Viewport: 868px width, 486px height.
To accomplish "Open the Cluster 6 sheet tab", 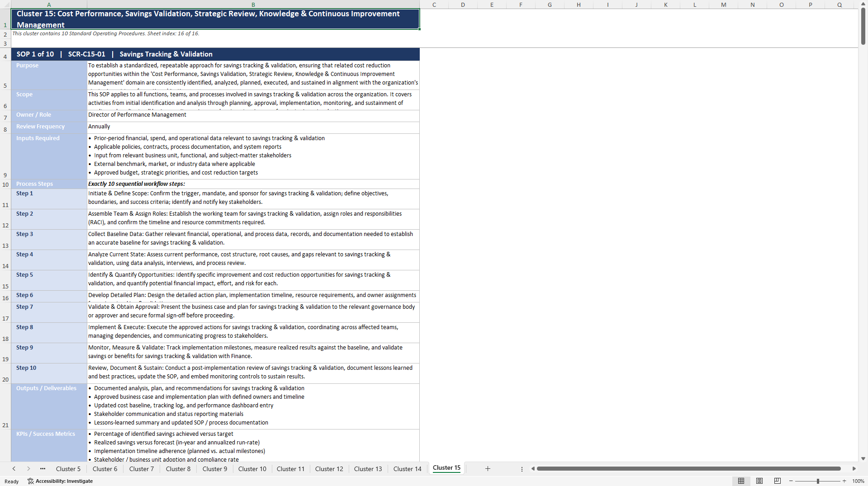I will coord(105,469).
